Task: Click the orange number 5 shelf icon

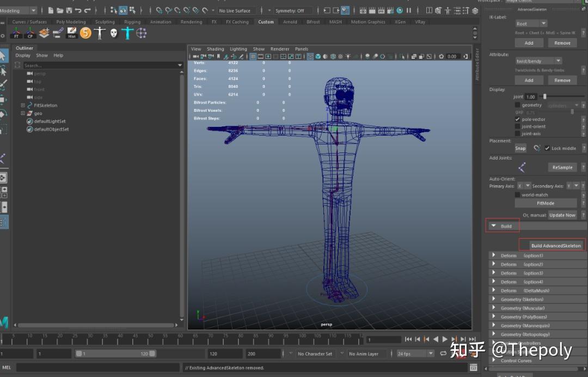Action: point(85,33)
